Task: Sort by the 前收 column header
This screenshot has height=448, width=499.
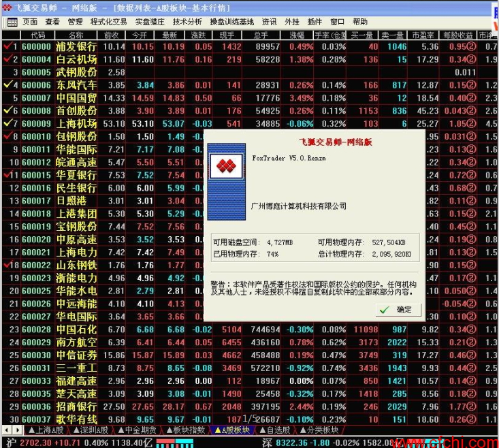Action: tap(112, 35)
